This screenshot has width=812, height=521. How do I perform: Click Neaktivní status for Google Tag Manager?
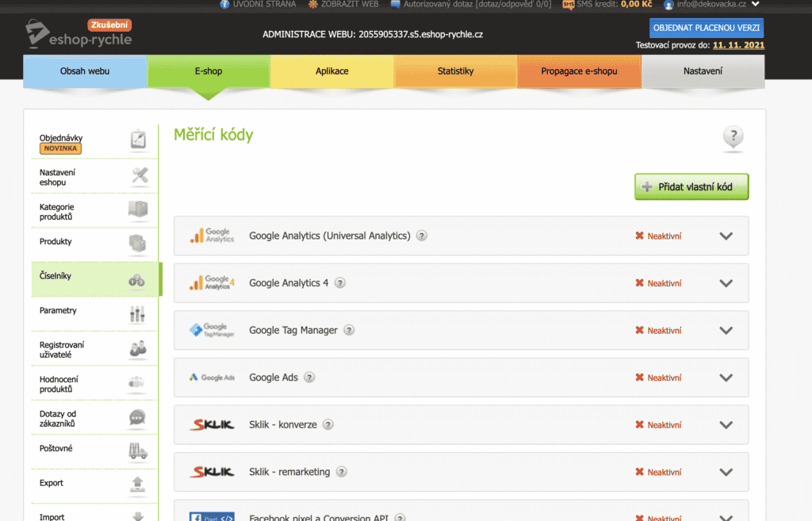tap(658, 331)
